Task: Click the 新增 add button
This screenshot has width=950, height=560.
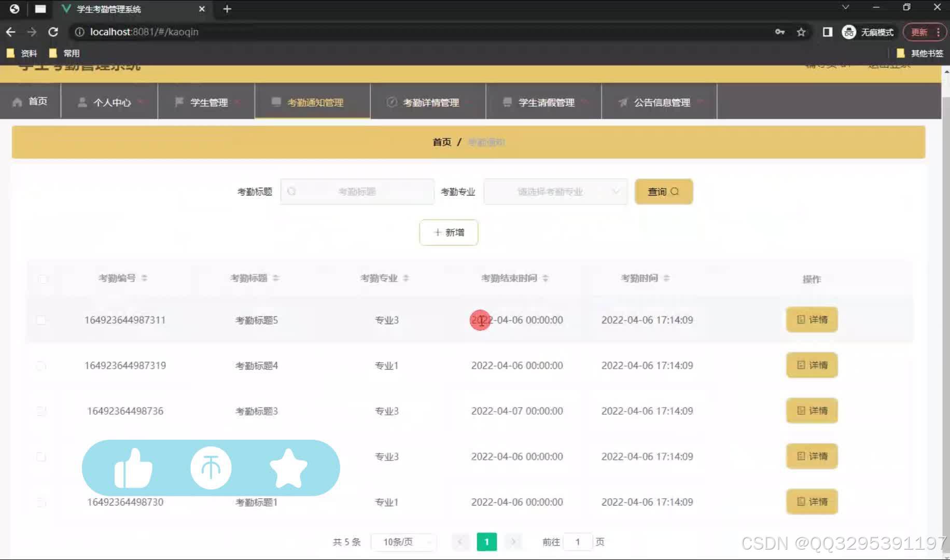Action: click(449, 232)
